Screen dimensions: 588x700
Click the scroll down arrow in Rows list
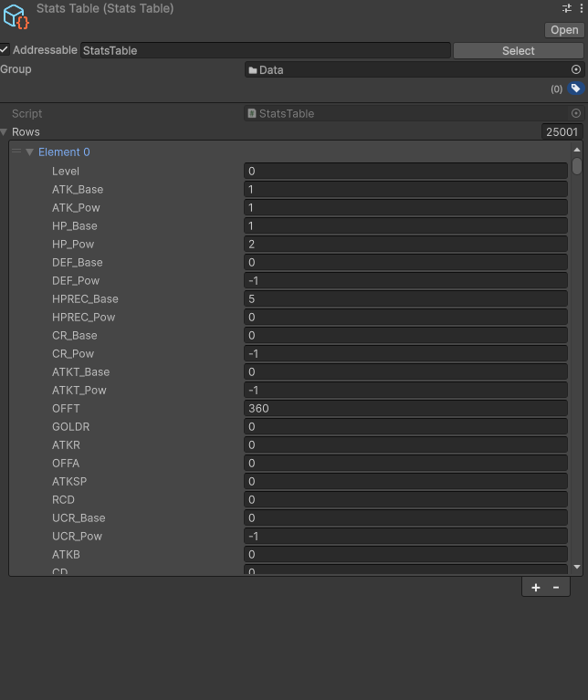coord(577,567)
